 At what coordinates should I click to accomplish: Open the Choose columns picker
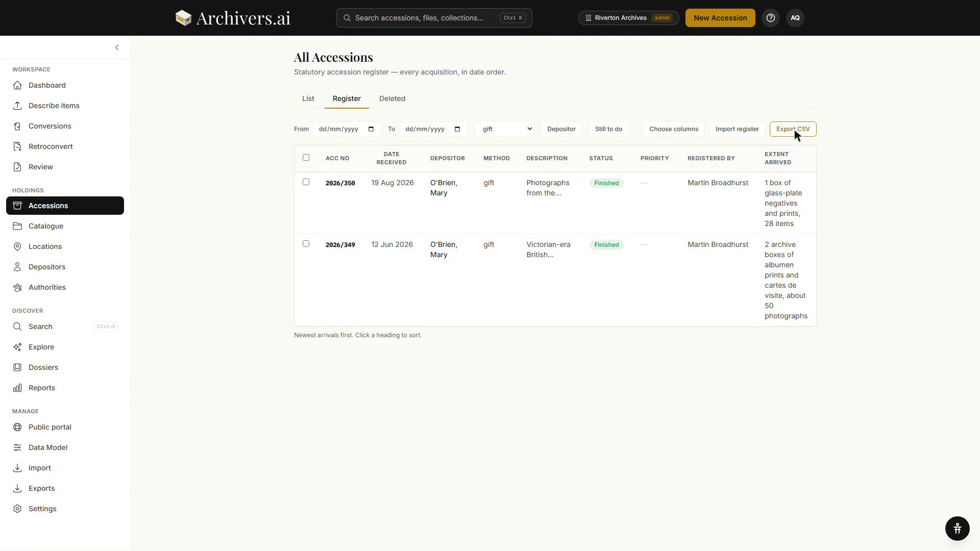pyautogui.click(x=674, y=129)
